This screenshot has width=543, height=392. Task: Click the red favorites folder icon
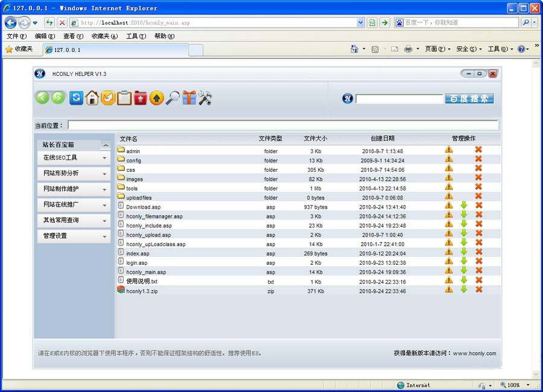140,98
